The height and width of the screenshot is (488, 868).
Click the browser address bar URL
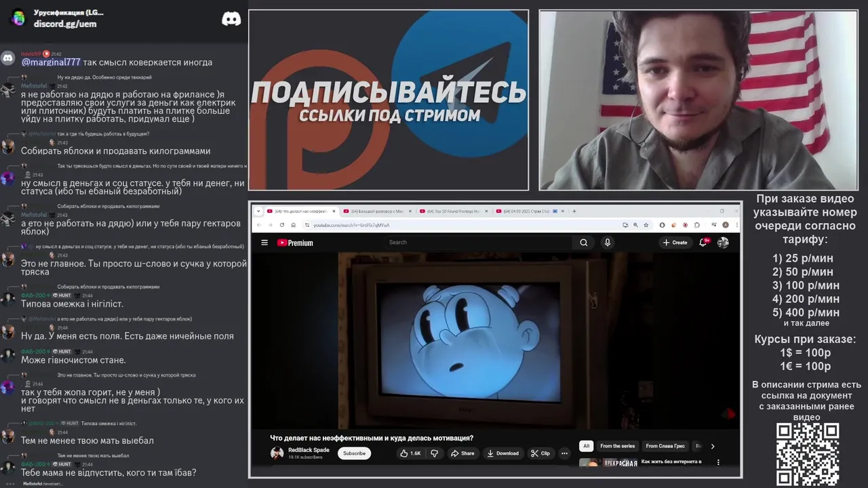351,225
